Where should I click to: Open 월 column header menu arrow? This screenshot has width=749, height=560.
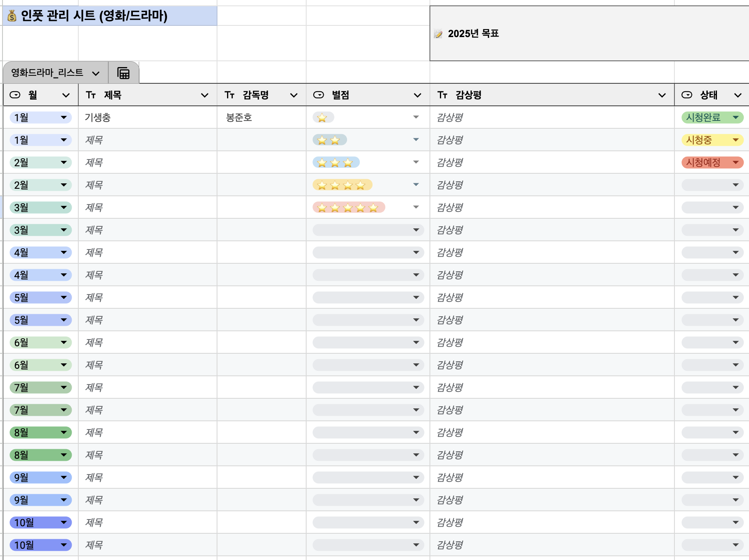(66, 95)
